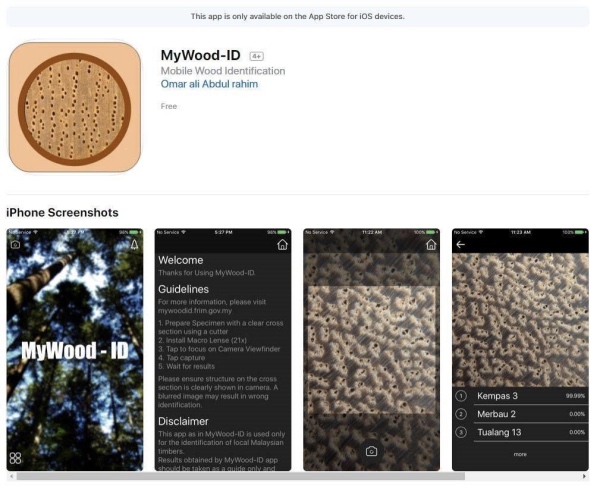
Task: Click the screenshots horizontal scrollbar thumb
Action: (x=241, y=476)
